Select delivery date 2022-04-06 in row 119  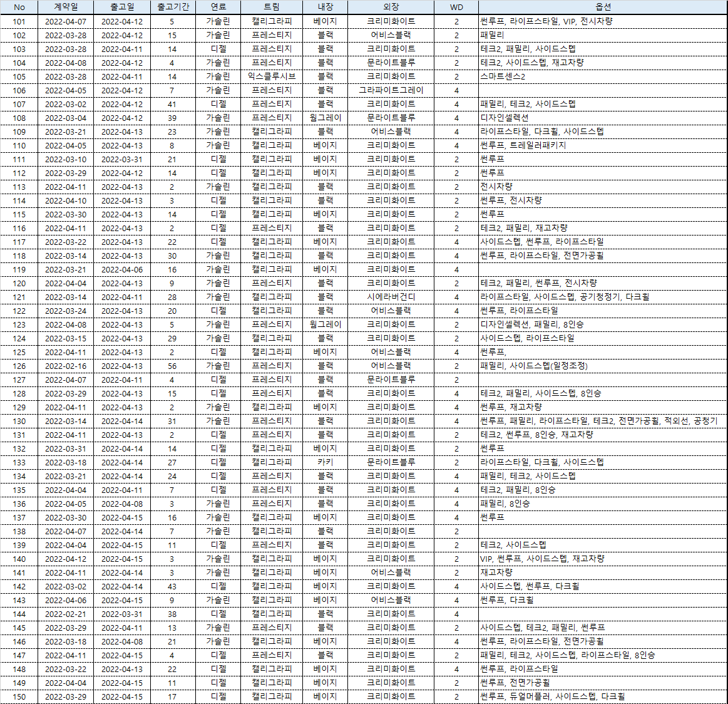point(122,269)
